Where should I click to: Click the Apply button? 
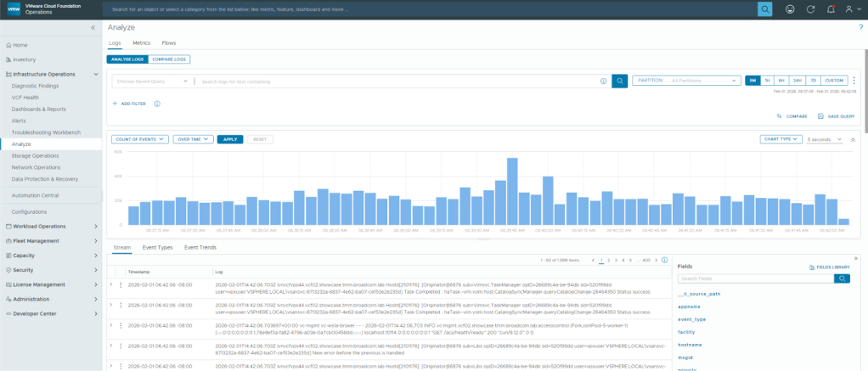pos(229,139)
